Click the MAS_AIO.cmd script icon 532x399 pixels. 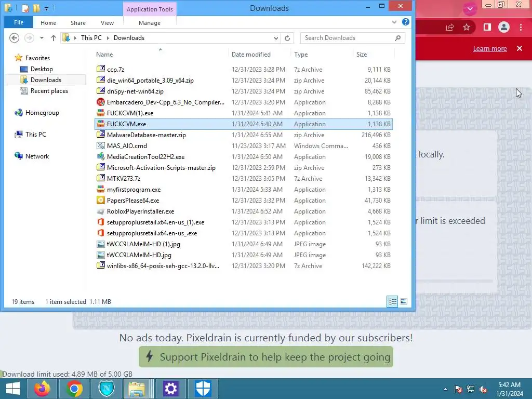coord(100,145)
